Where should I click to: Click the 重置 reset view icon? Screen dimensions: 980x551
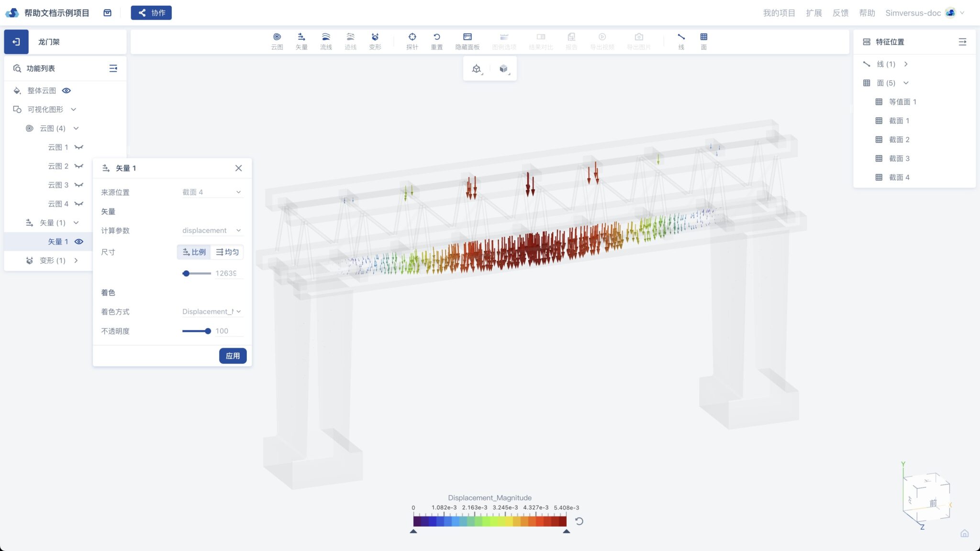click(436, 37)
